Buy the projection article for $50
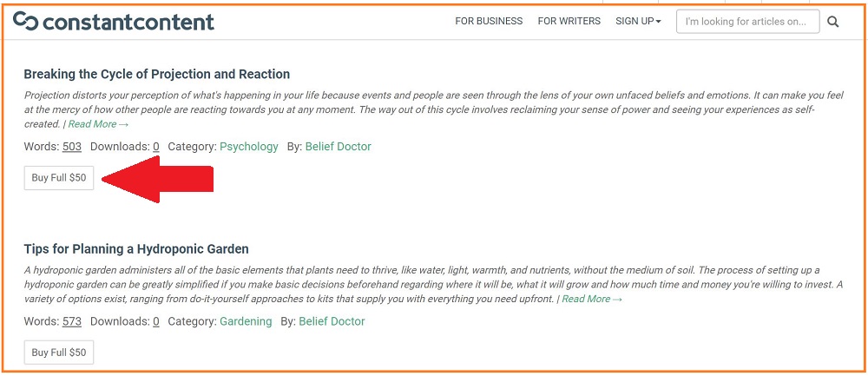This screenshot has width=868, height=376. tap(59, 178)
